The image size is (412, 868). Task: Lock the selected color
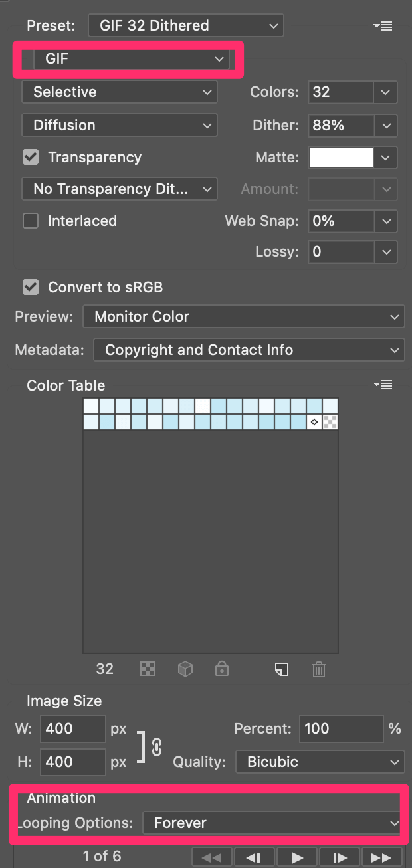[222, 669]
